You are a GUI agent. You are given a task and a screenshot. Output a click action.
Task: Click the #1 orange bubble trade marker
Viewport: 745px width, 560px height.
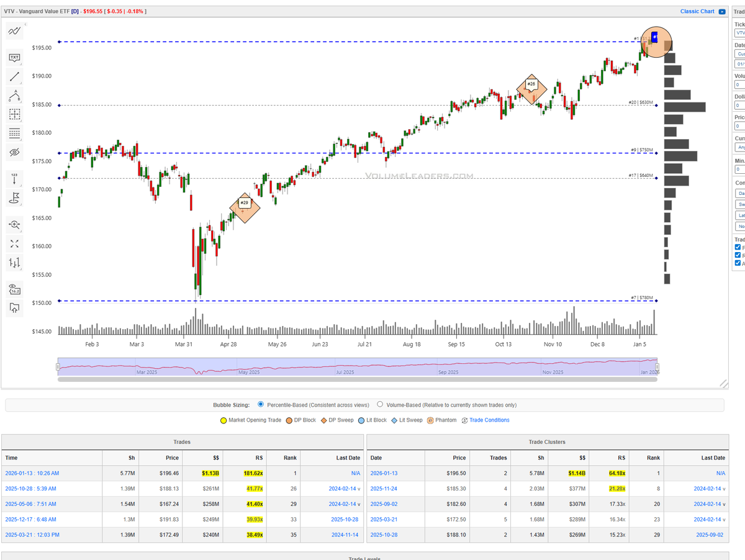(656, 42)
